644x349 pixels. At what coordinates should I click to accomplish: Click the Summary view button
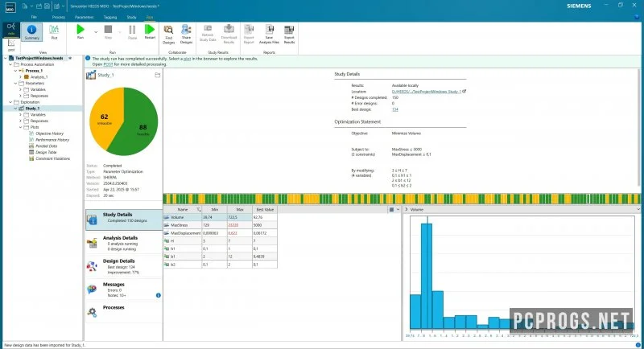pos(31,32)
